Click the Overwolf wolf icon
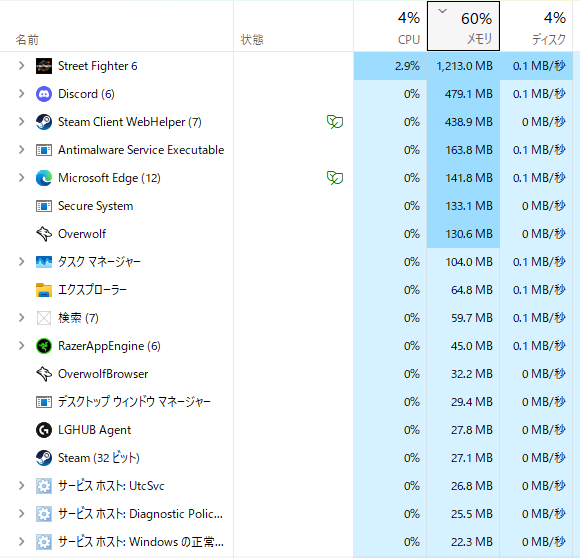This screenshot has width=580, height=558. click(x=44, y=234)
